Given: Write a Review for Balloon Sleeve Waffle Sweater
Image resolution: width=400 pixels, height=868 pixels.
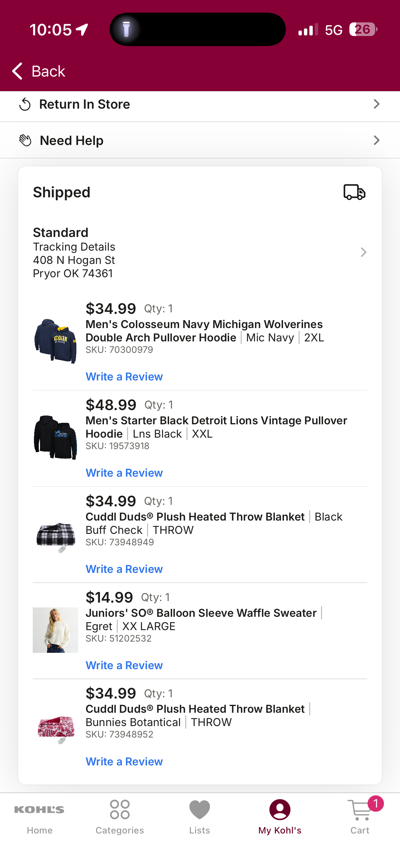Looking at the screenshot, I should point(124,665).
